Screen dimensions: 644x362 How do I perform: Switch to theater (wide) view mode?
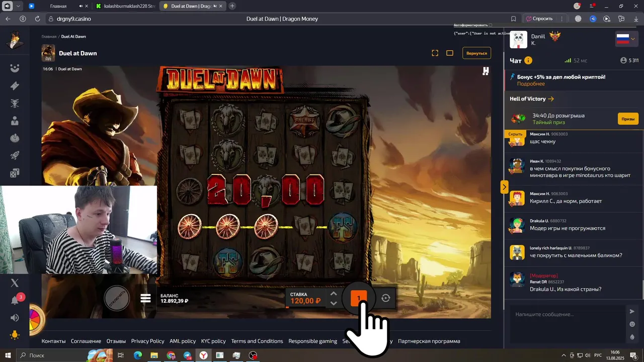click(x=450, y=53)
